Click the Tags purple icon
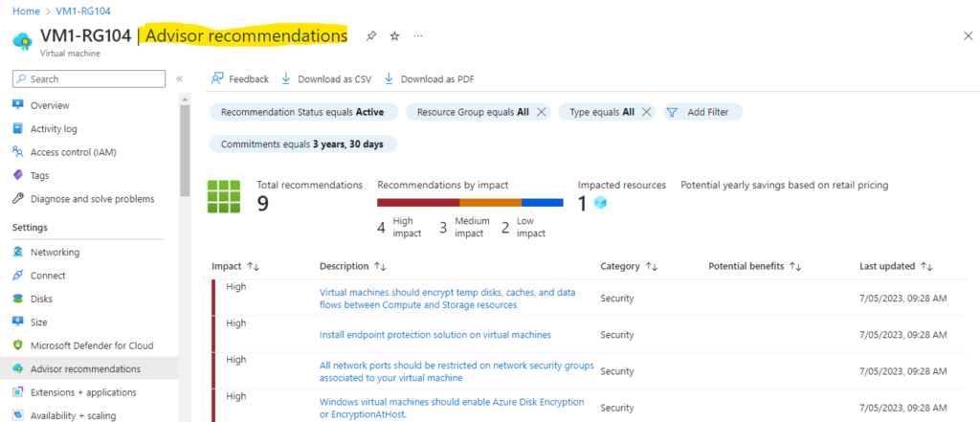Viewport: 980px width, 422px height. tap(18, 175)
